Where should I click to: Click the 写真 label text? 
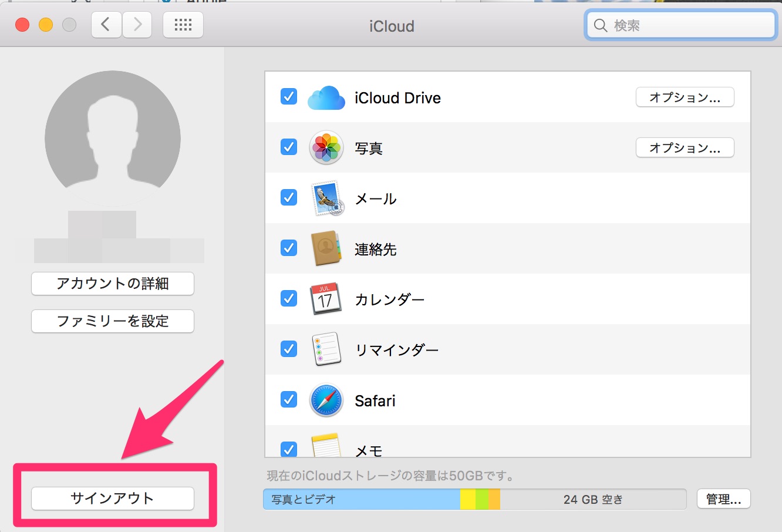[x=369, y=149]
